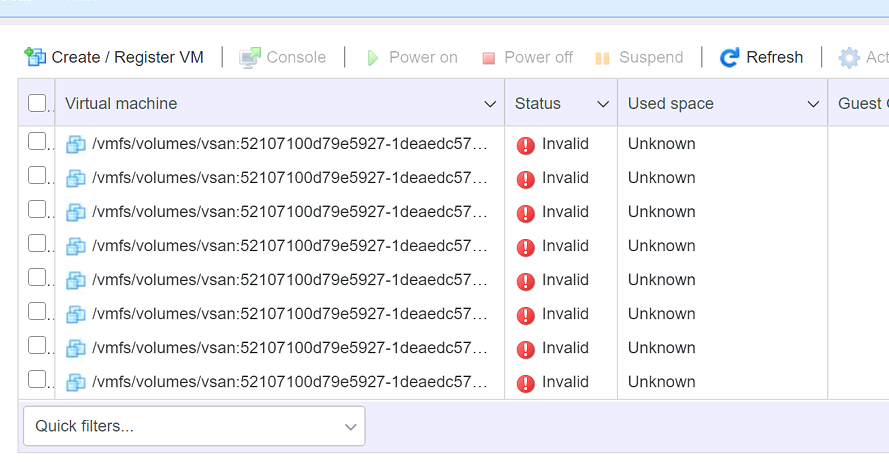Screen dimensions: 889x469
Task: Check the last virtual machine row checkbox
Action: pos(37,380)
